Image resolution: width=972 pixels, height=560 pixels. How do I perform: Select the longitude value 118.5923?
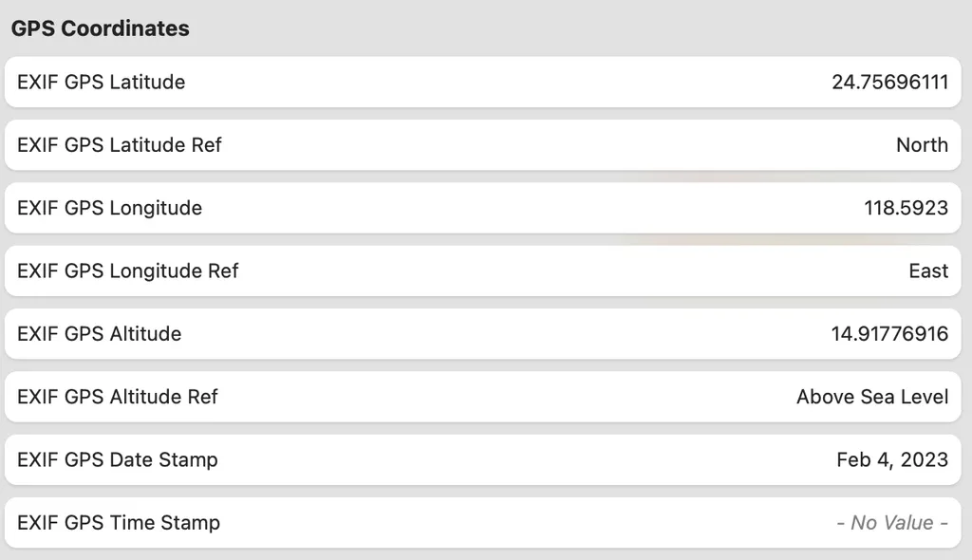click(906, 208)
